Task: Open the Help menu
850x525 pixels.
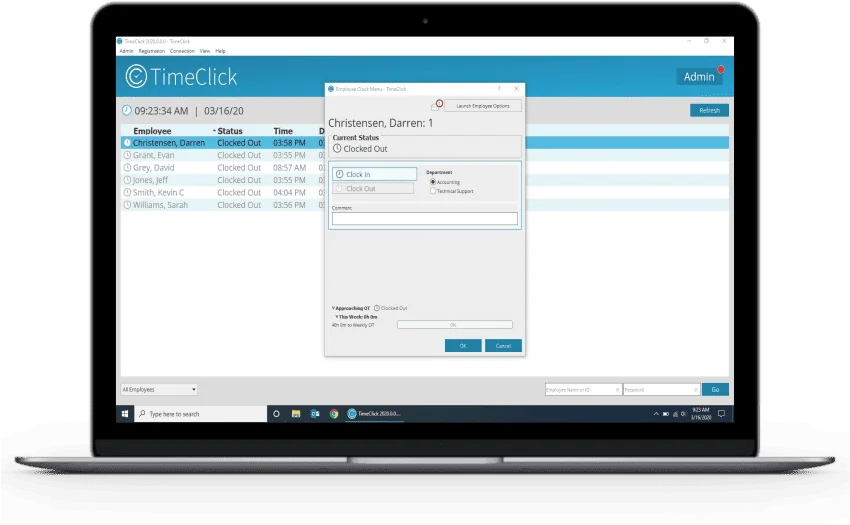Action: tap(220, 51)
